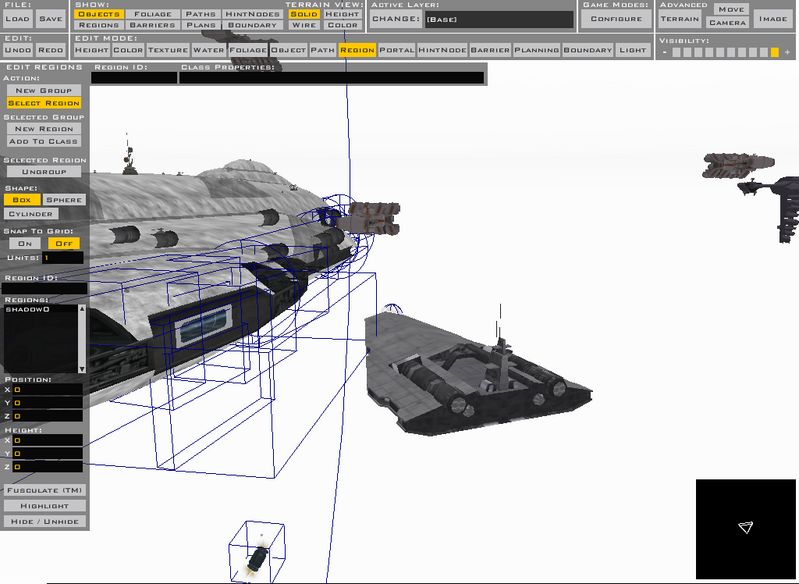Screen dimensions: 799x584
Task: Click the camera marker in the minimap
Action: 745,527
